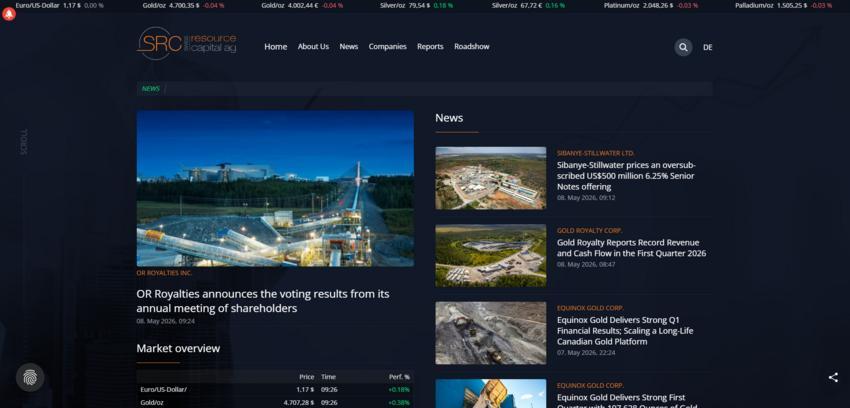
Task: Open the Companies menu item
Action: pos(387,47)
